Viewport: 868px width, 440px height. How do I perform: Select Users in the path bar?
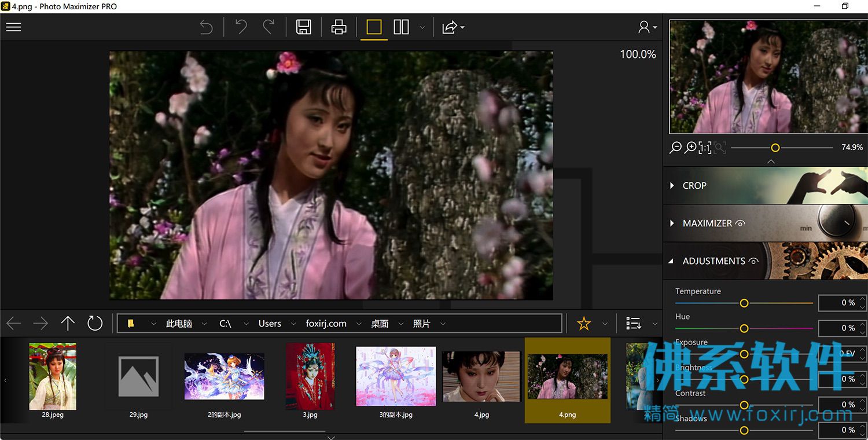[x=270, y=324]
